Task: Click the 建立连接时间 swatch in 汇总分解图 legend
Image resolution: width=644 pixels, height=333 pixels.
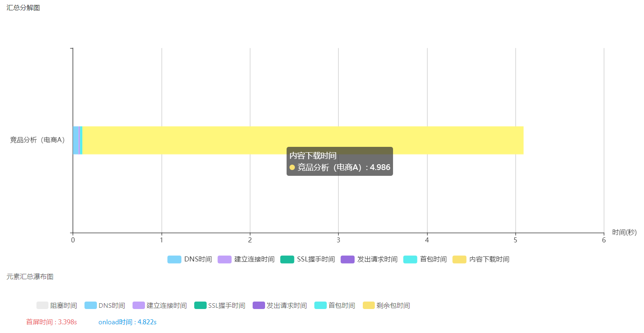Action: click(x=224, y=259)
